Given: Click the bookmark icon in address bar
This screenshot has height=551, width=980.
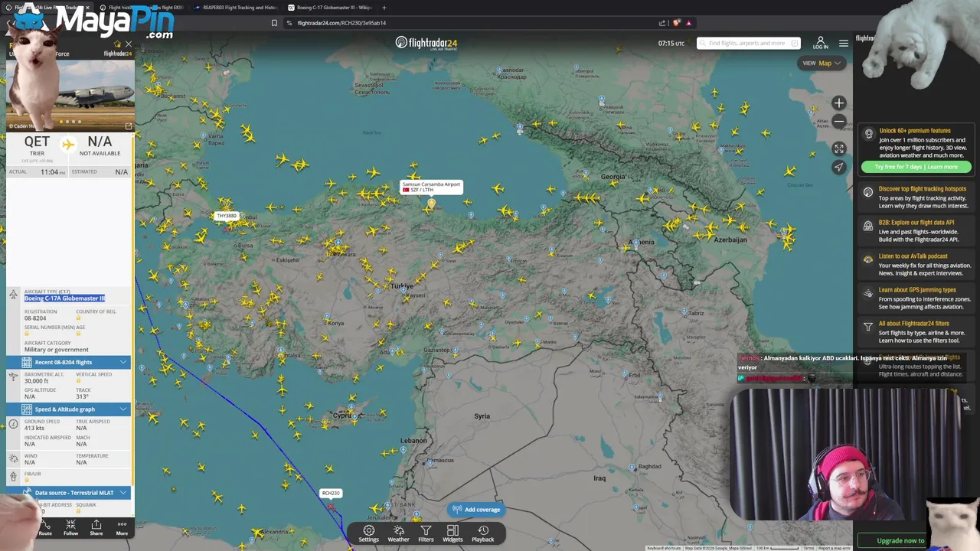Looking at the screenshot, I should (x=274, y=23).
